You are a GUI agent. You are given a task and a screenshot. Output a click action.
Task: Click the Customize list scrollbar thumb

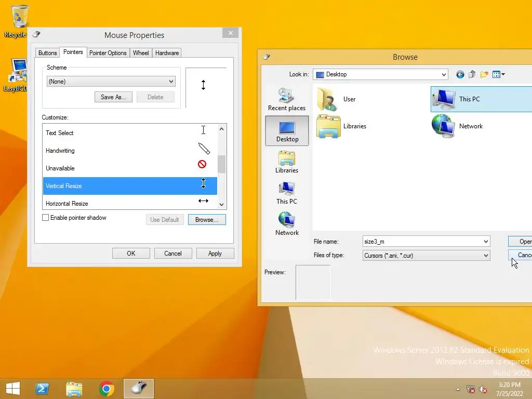point(221,164)
